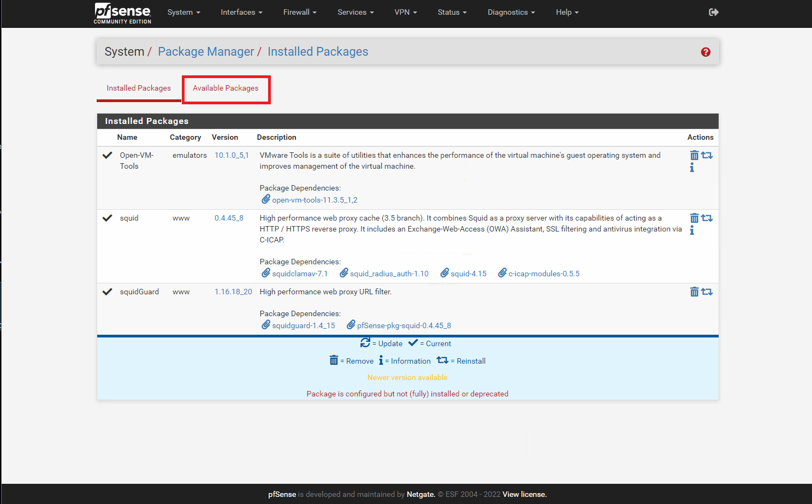
Task: Click paperclip icon next to open-vm-tools-11.3.5_1,2
Action: [266, 199]
